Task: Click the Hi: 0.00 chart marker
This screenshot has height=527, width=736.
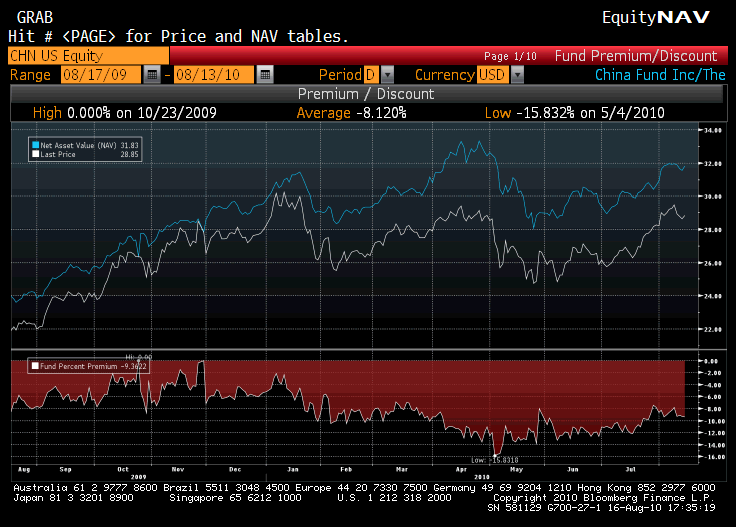Action: [139, 357]
